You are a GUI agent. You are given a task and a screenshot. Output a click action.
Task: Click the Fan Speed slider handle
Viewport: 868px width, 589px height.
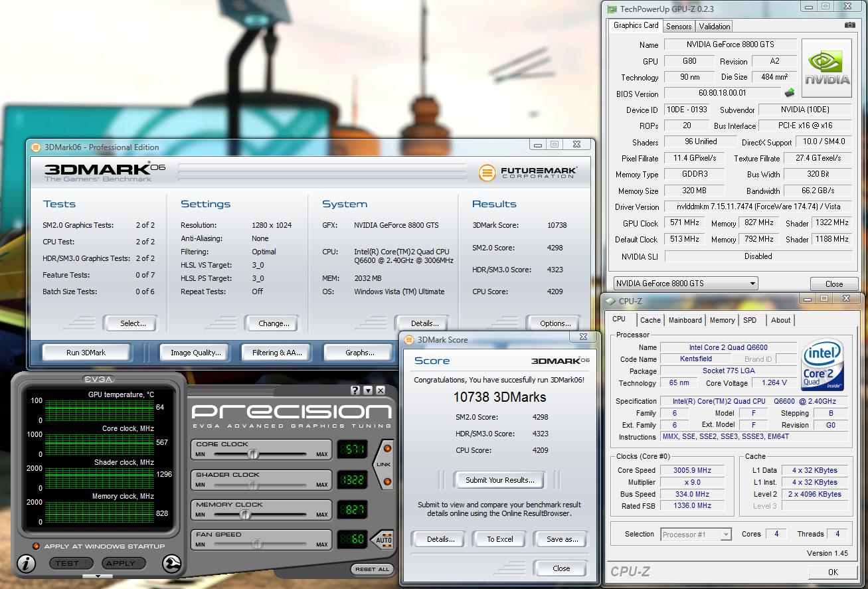tap(256, 545)
